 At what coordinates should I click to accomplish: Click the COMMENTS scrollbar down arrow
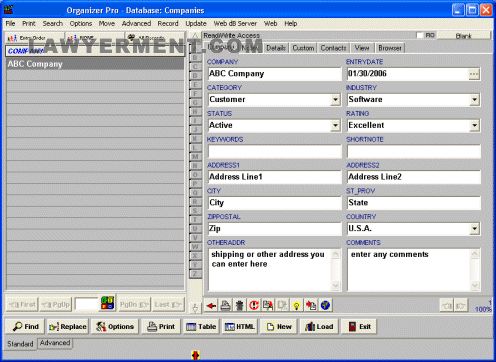475,285
